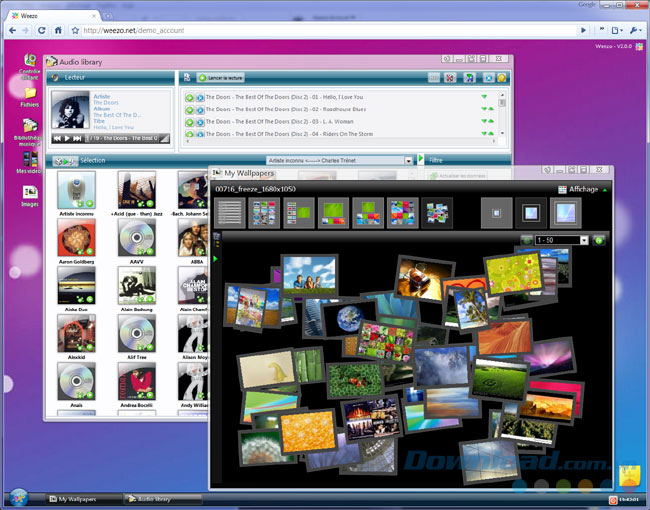Screen dimensions: 650x510
Task: Click the browser home icon
Action: pos(59,30)
